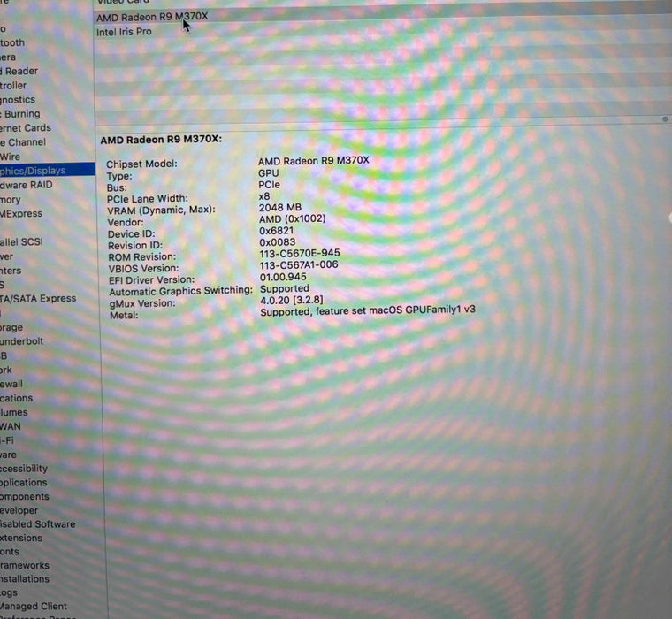Open Disabled Software in the sidebar
The height and width of the screenshot is (619, 672).
(38, 524)
